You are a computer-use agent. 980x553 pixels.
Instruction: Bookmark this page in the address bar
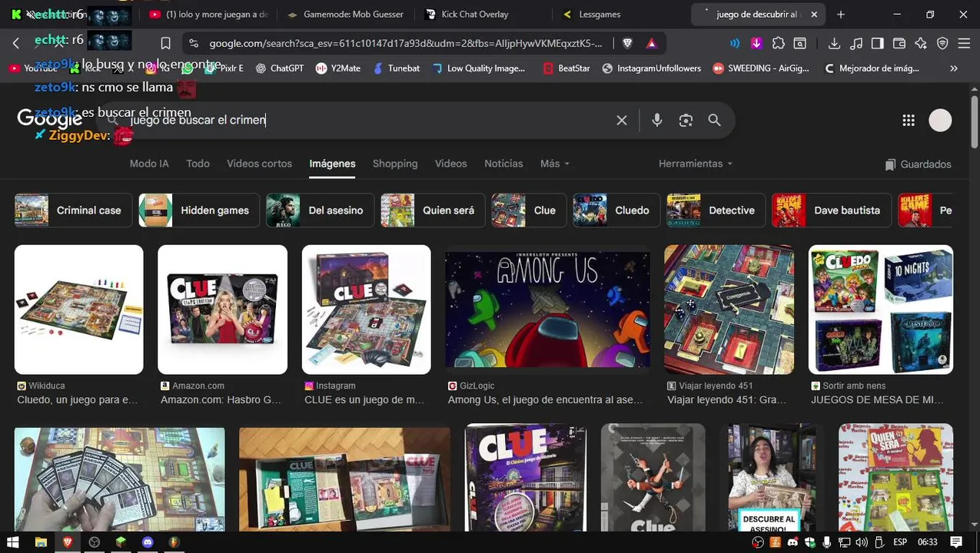(x=165, y=43)
